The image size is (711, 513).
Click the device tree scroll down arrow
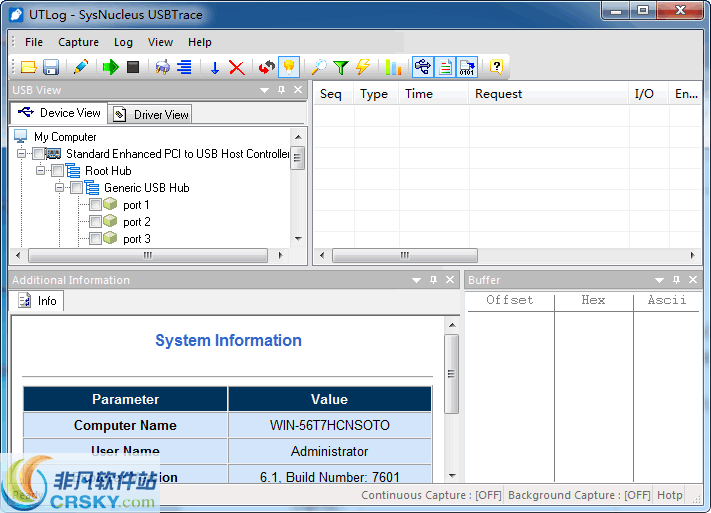click(298, 239)
